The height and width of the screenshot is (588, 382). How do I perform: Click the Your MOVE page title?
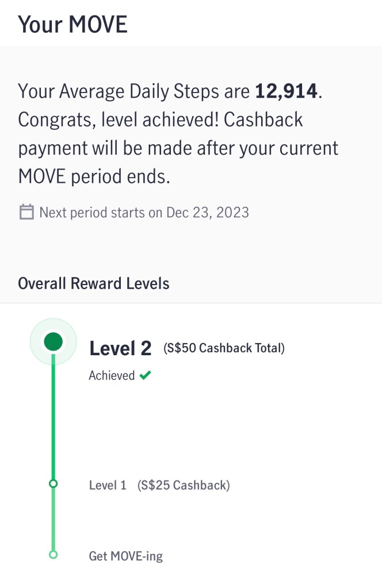(x=73, y=24)
